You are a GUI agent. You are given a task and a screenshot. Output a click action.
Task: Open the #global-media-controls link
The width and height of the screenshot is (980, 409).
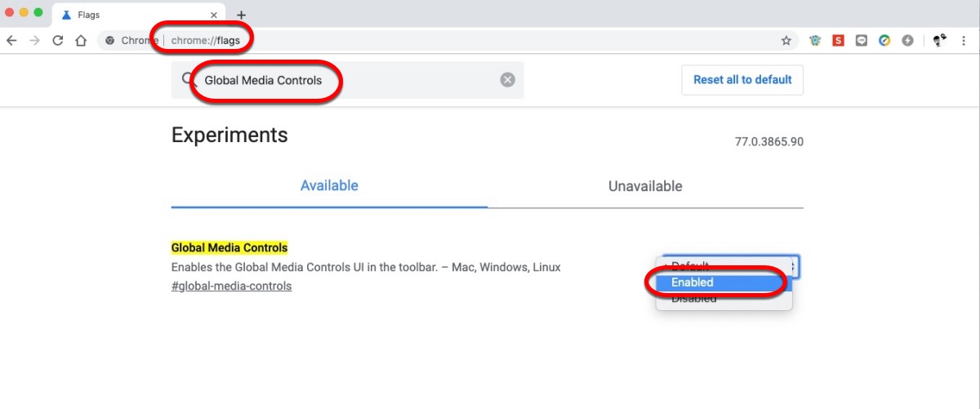click(231, 287)
